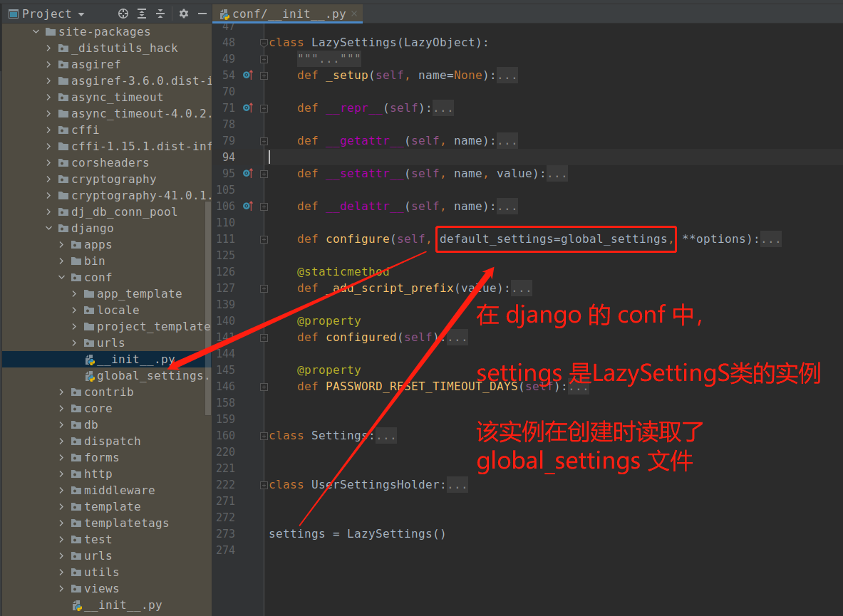Select the cryptography folder
The height and width of the screenshot is (616, 843).
coord(108,179)
